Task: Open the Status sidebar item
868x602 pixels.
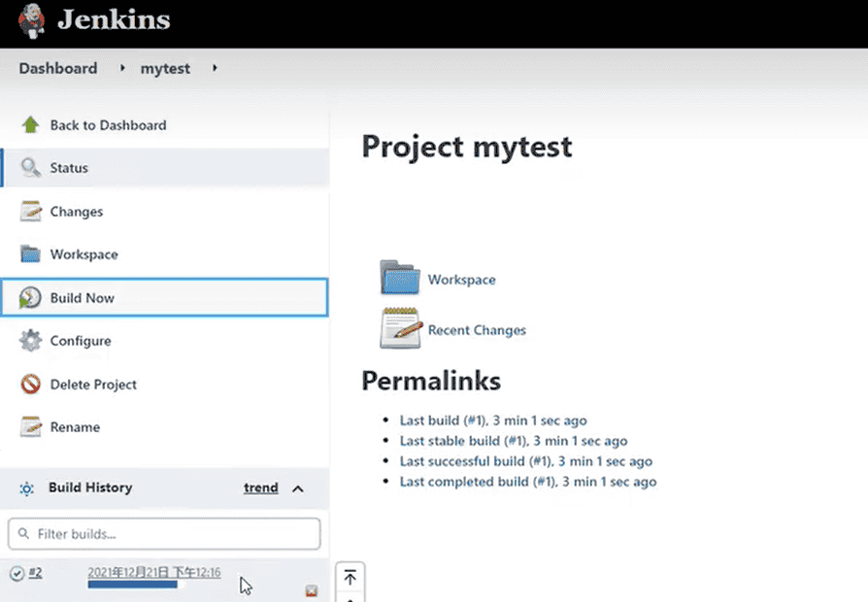Action: [x=69, y=168]
